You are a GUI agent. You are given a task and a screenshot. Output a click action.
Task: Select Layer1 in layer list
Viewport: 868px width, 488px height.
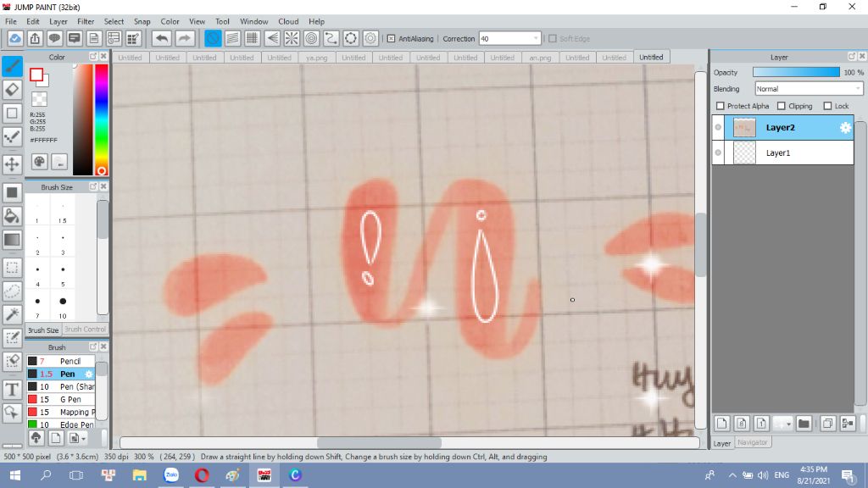point(782,152)
